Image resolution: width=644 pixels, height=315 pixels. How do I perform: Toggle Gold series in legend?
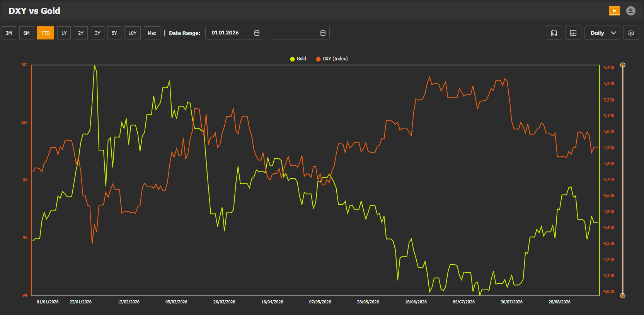[x=298, y=59]
